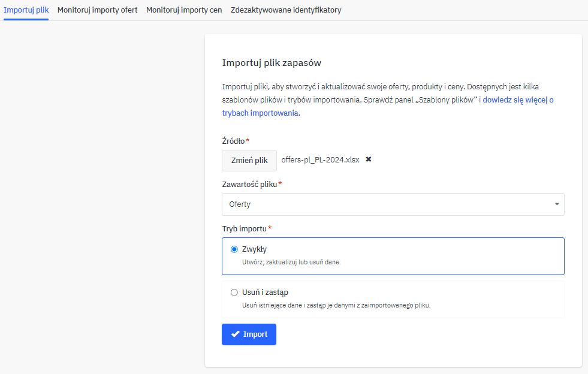Open the Monitoruj importy ofert tab
The width and height of the screenshot is (588, 374).
point(97,10)
